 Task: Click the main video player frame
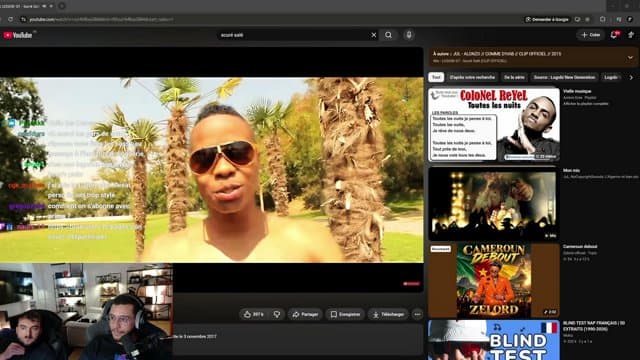click(x=211, y=170)
